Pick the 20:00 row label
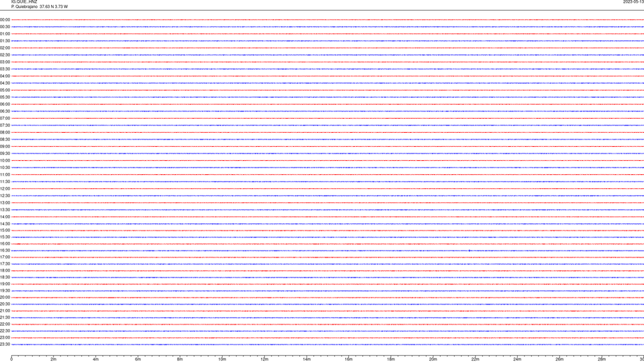 click(5, 298)
